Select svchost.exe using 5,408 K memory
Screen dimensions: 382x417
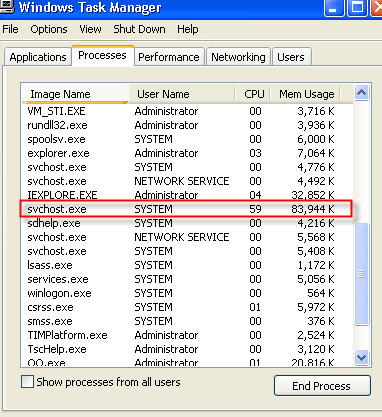pos(187,251)
